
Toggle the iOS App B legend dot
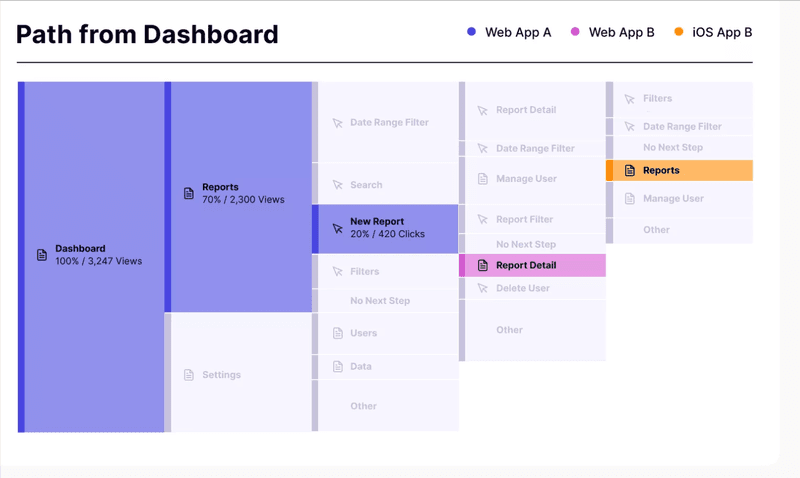679,32
